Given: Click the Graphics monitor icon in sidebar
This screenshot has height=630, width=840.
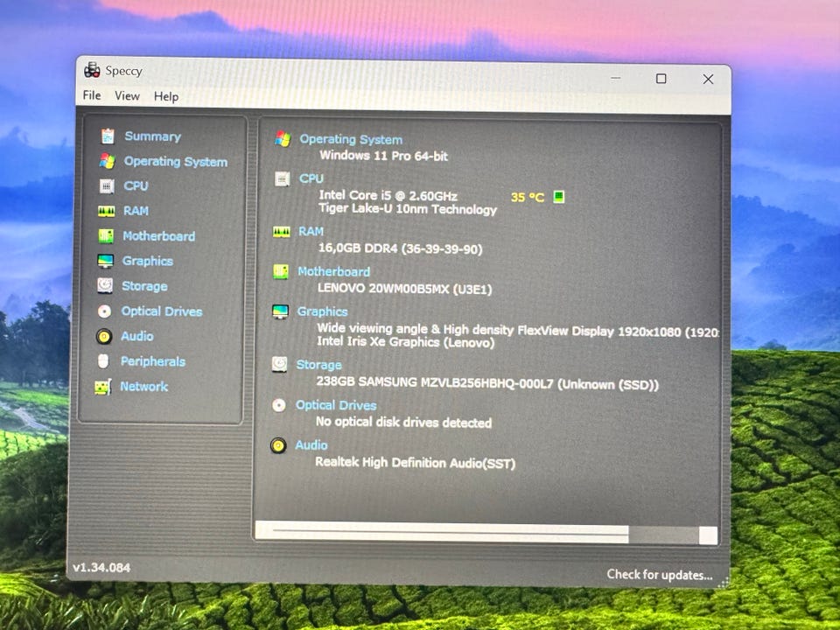Looking at the screenshot, I should coord(105,261).
